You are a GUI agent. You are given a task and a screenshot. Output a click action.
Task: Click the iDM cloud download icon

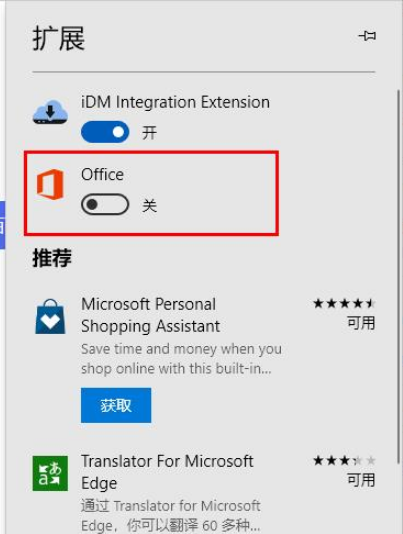[50, 112]
